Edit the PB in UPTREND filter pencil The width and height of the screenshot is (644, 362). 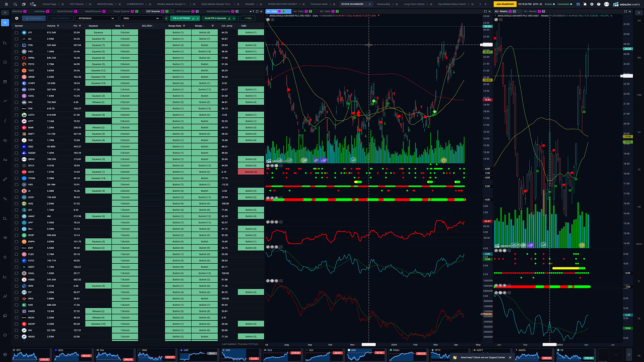point(193,18)
